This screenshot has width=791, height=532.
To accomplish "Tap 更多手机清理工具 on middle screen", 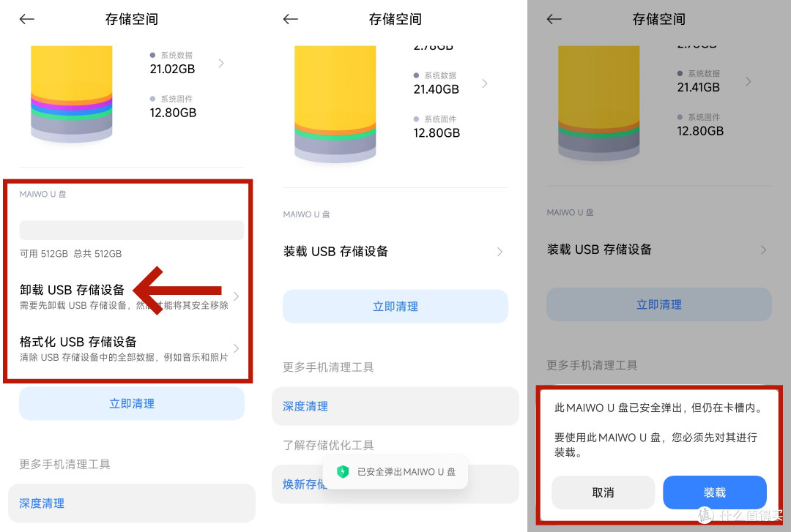I will 328,367.
